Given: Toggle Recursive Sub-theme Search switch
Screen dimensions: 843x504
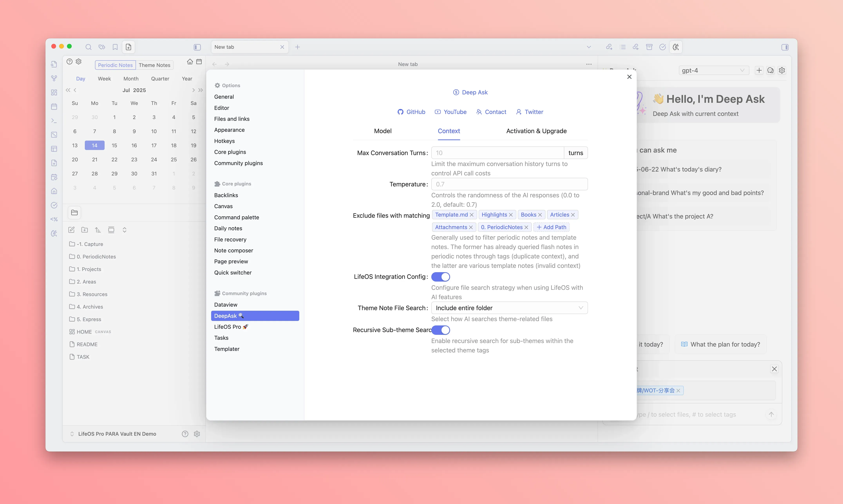Looking at the screenshot, I should pyautogui.click(x=440, y=330).
